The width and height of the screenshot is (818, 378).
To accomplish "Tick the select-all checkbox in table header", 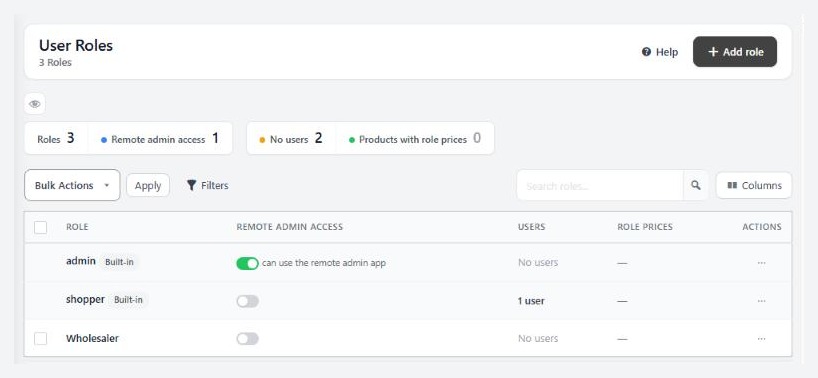I will [41, 227].
